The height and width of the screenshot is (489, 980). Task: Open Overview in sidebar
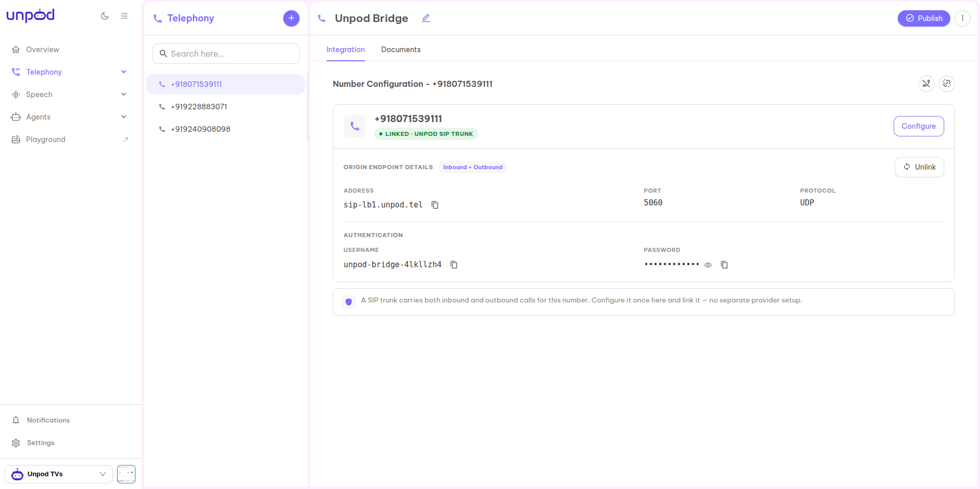42,50
